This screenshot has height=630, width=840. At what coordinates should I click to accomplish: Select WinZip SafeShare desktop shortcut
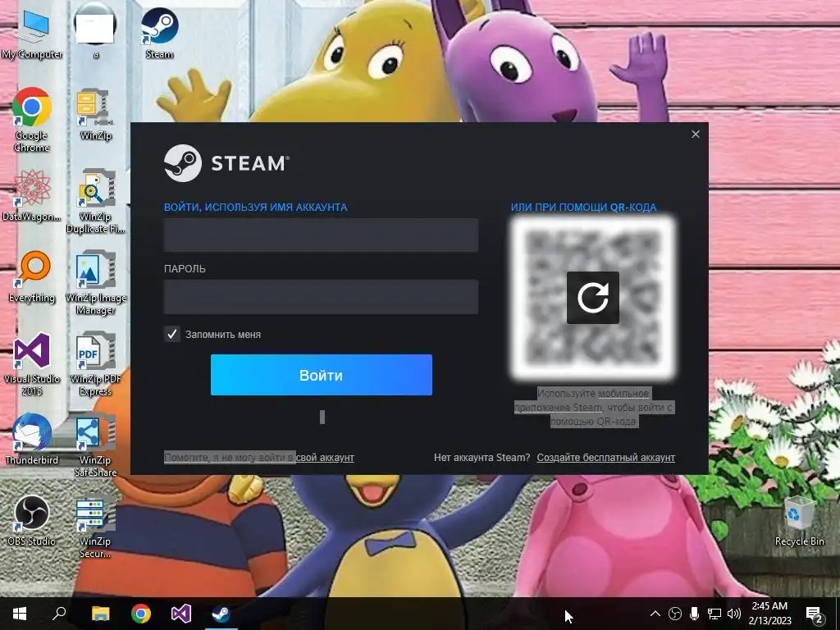click(x=95, y=445)
